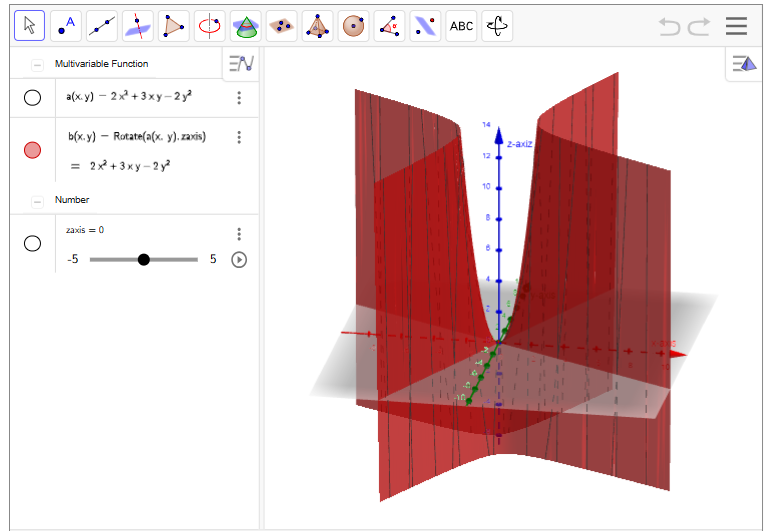Select the Polygon tool
The image size is (769, 531).
coord(173,26)
